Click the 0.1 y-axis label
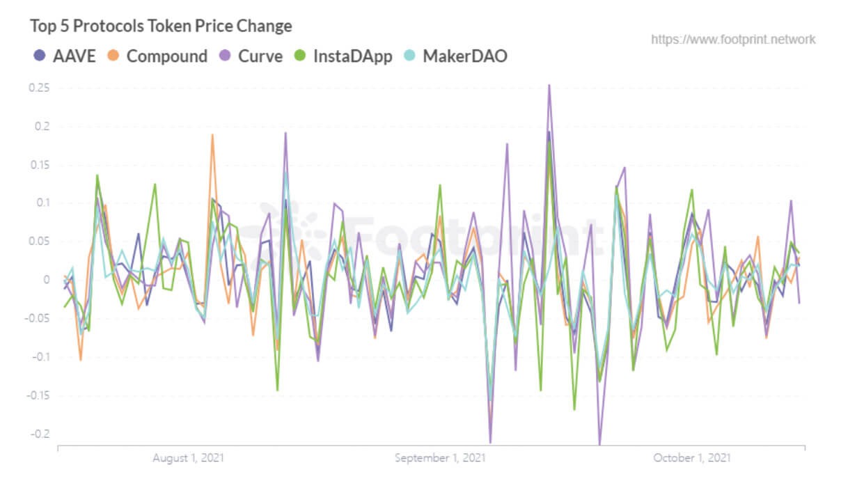The height and width of the screenshot is (504, 841). point(42,203)
